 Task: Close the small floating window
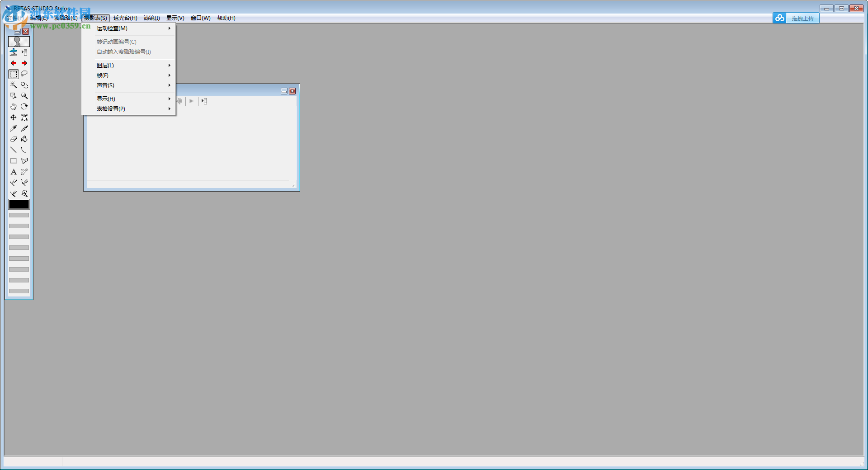[x=292, y=91]
